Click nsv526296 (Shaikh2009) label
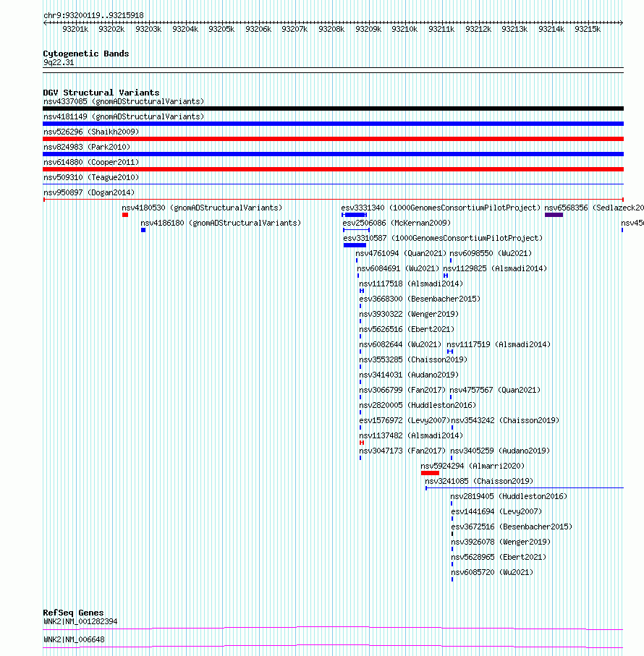The height and width of the screenshot is (656, 644). click(x=91, y=132)
